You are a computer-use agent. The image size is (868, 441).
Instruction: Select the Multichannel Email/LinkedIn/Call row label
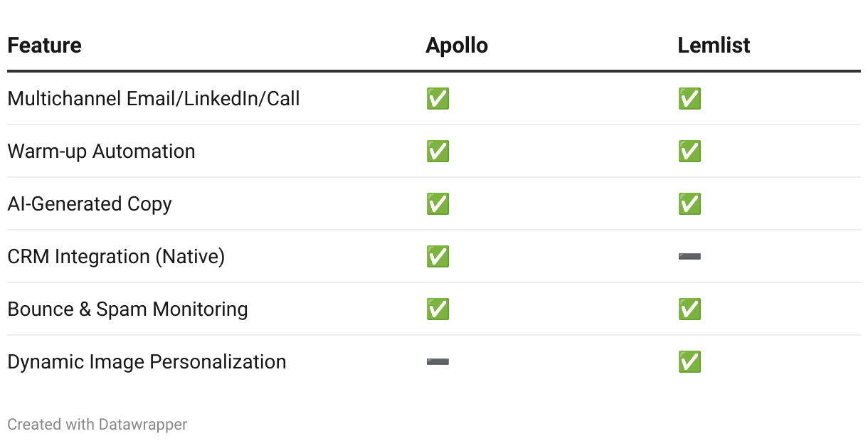(154, 98)
